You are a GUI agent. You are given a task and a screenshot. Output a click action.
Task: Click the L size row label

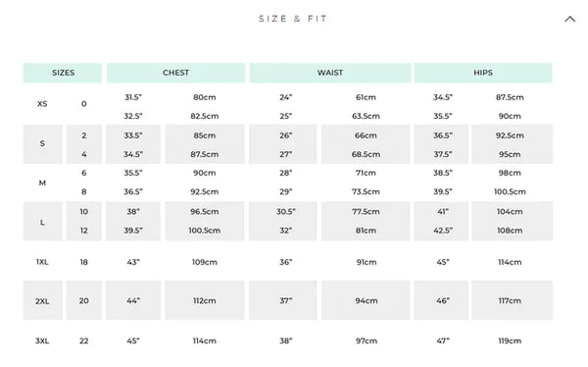[43, 221]
